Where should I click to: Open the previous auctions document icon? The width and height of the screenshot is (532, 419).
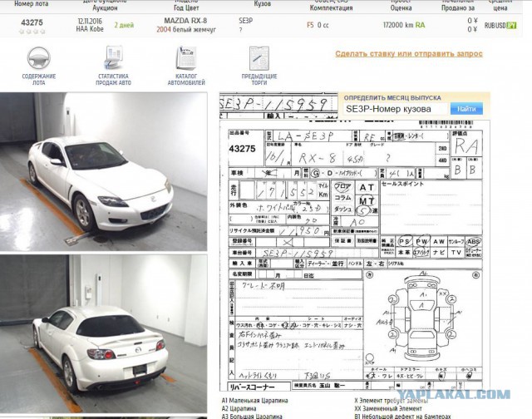click(259, 58)
